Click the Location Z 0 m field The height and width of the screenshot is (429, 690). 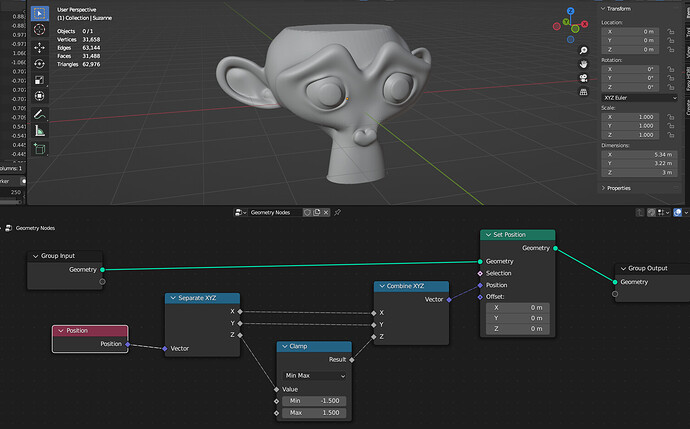click(630, 50)
